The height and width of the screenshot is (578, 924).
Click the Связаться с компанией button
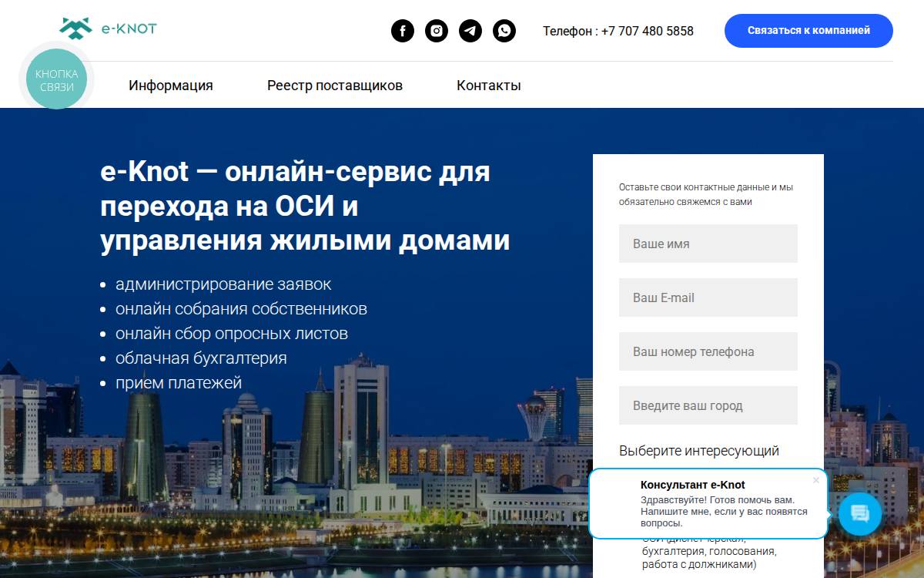click(808, 31)
